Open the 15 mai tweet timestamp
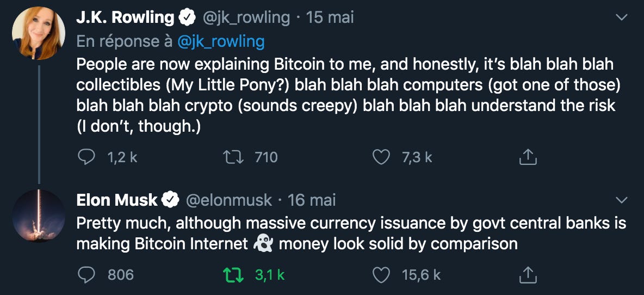Image resolution: width=644 pixels, height=295 pixels. [x=330, y=17]
